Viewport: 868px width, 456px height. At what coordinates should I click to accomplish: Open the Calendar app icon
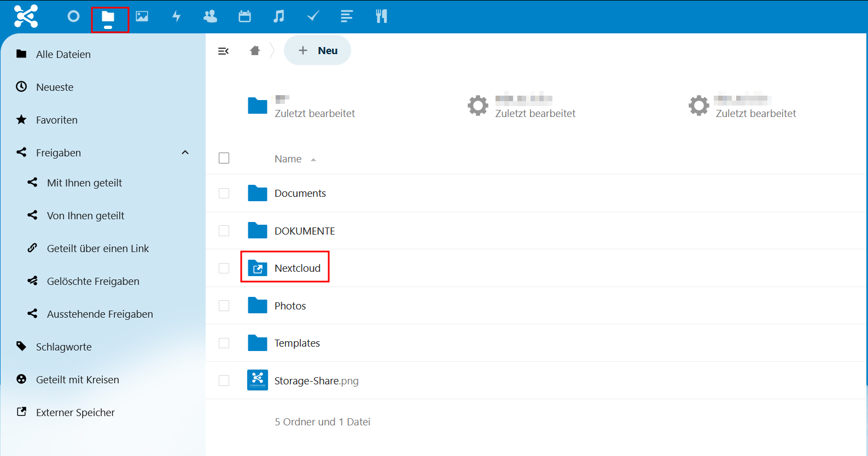244,16
